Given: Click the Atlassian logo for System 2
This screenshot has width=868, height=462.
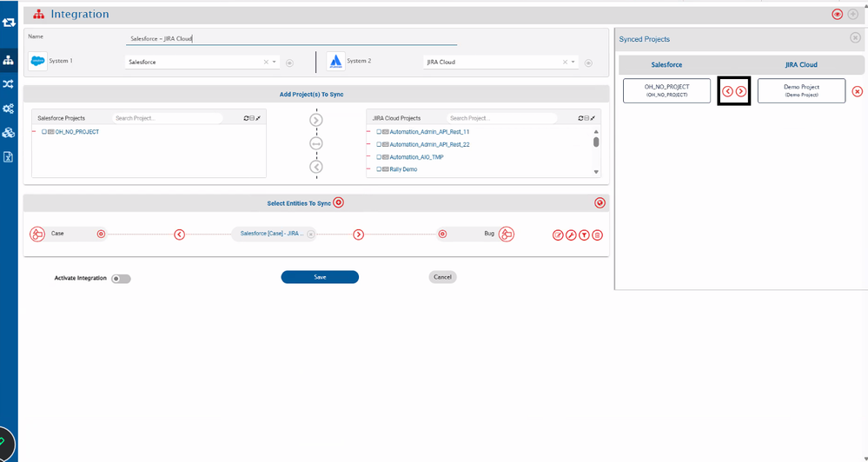Looking at the screenshot, I should [x=335, y=61].
